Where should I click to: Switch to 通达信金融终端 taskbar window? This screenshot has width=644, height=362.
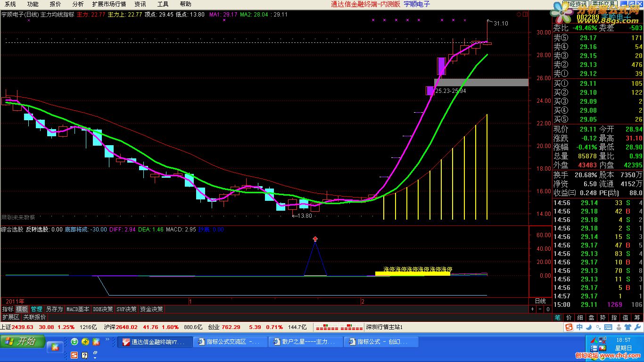click(x=154, y=342)
